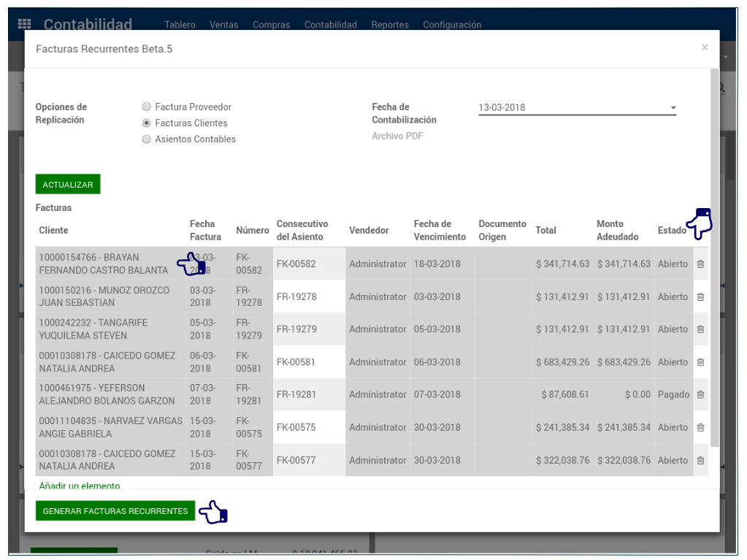Delete the FK-00575 invoice row
Image resolution: width=747 pixels, height=560 pixels.
(x=700, y=428)
